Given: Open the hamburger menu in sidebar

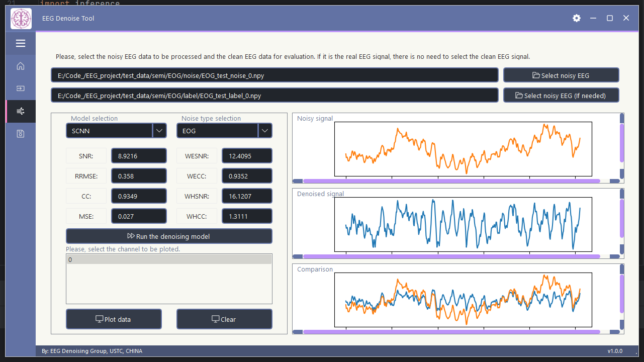Looking at the screenshot, I should [21, 44].
